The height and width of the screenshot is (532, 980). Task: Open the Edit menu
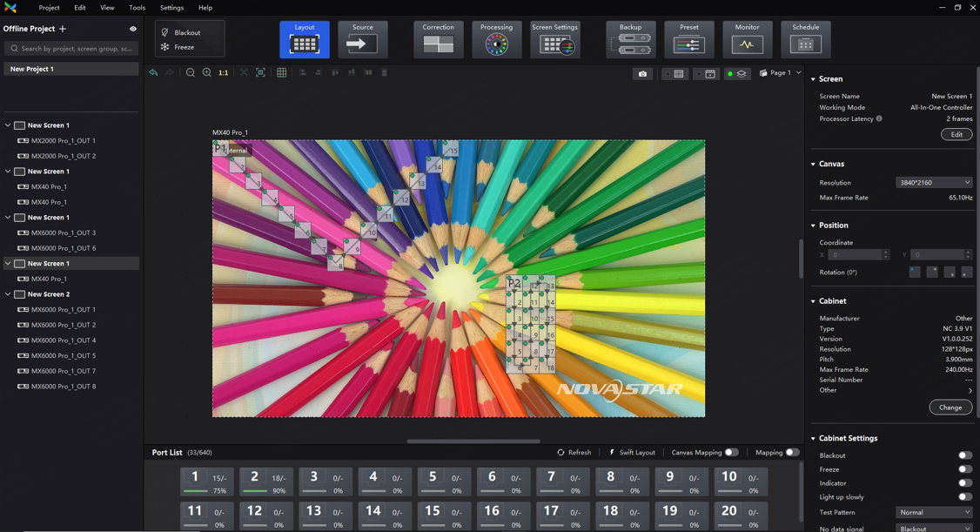click(80, 8)
